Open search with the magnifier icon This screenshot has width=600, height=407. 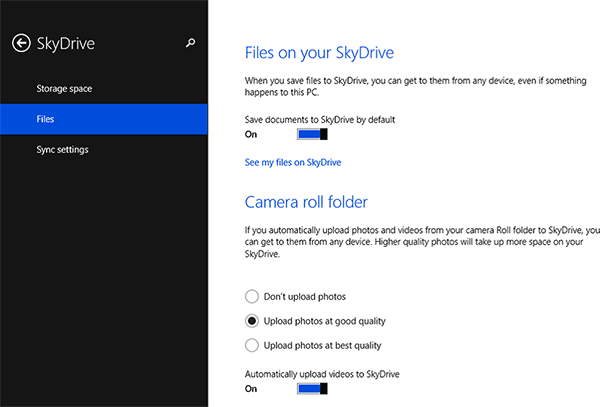click(x=191, y=43)
